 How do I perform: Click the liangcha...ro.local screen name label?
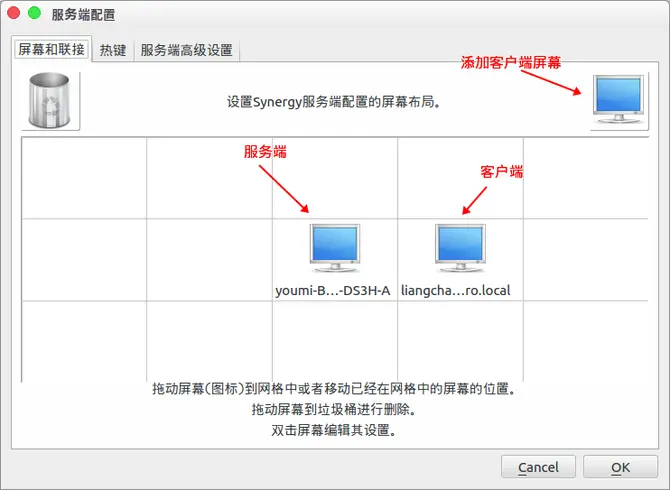click(x=455, y=291)
